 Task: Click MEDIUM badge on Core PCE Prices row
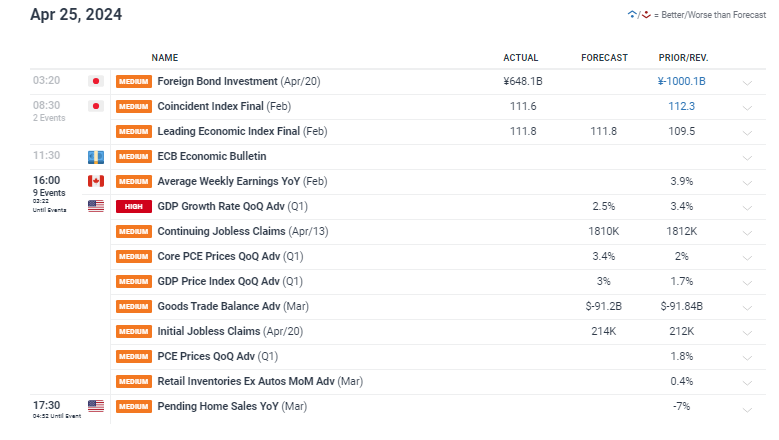tap(134, 256)
